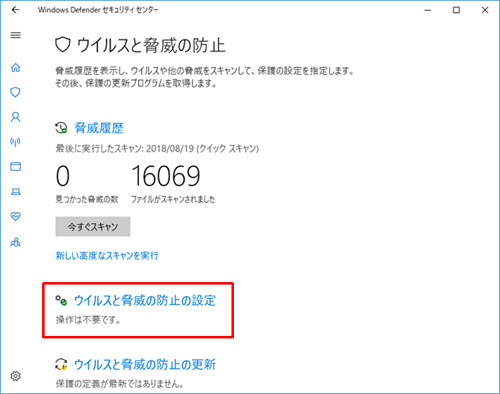Image resolution: width=500 pixels, height=394 pixels.
Task: Open family options icon in sidebar
Action: pyautogui.click(x=15, y=242)
